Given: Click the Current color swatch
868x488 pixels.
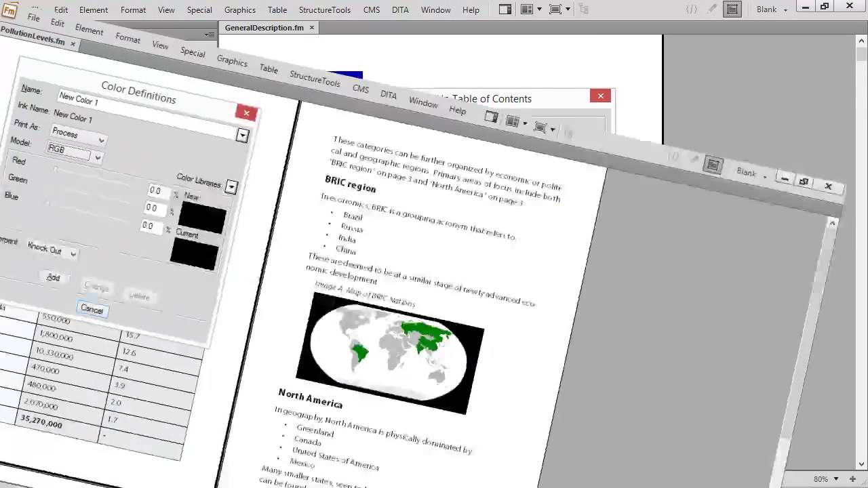Looking at the screenshot, I should (194, 253).
